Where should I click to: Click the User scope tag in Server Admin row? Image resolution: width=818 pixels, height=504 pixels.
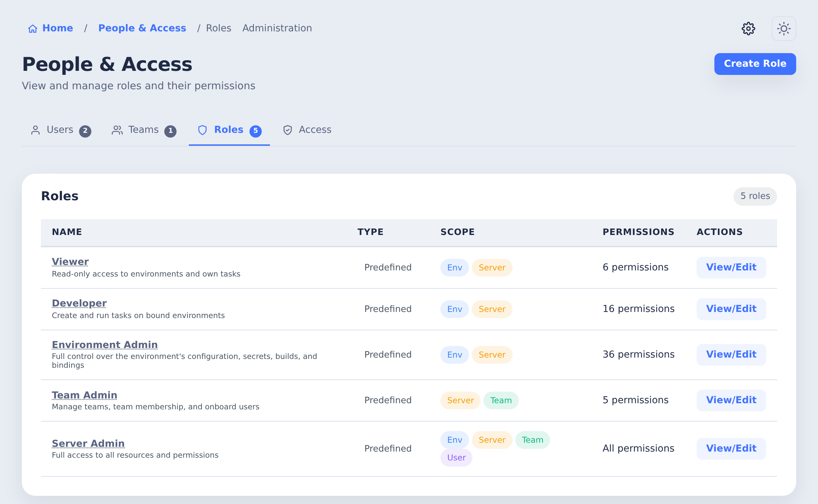pos(456,458)
